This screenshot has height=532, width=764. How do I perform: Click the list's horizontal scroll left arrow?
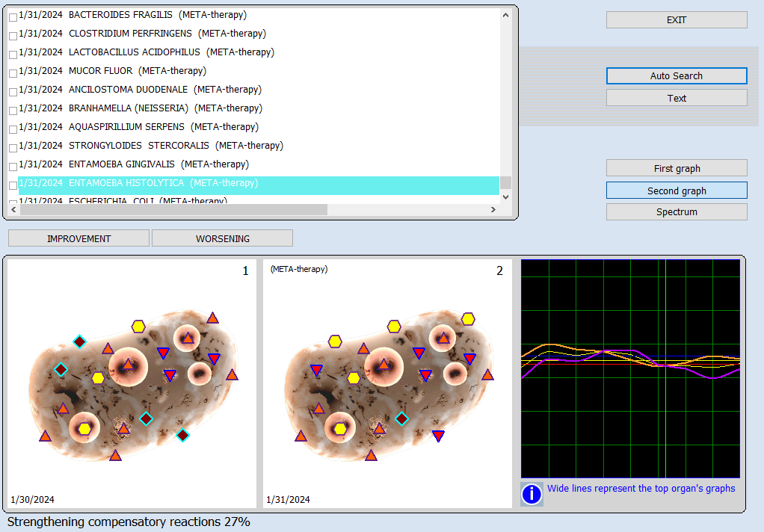13,210
